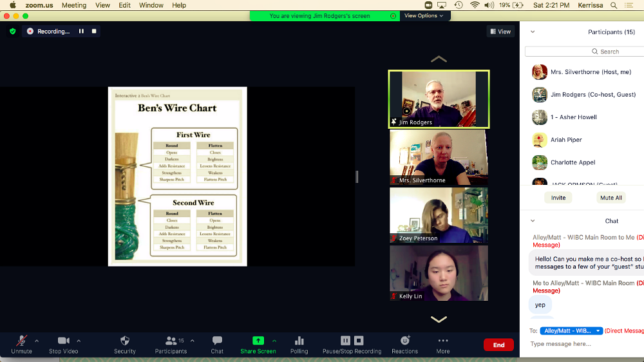
Task: Click the panel divider handle beside video strip
Action: click(357, 176)
